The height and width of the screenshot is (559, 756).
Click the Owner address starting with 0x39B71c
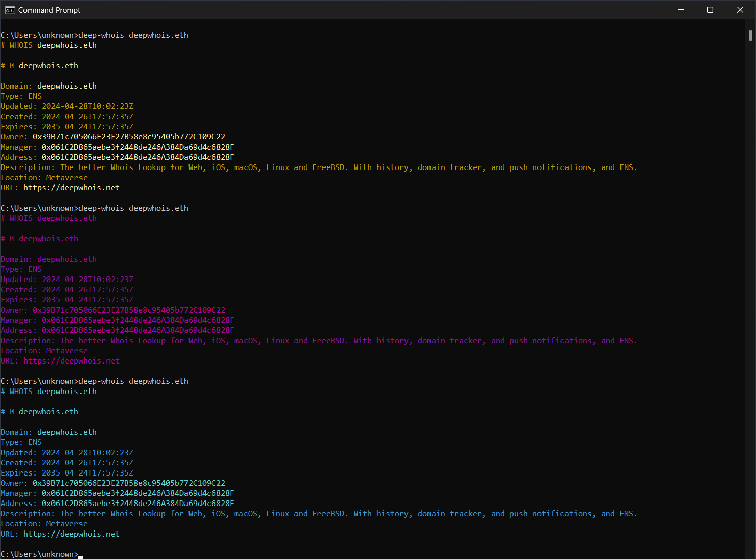(128, 136)
